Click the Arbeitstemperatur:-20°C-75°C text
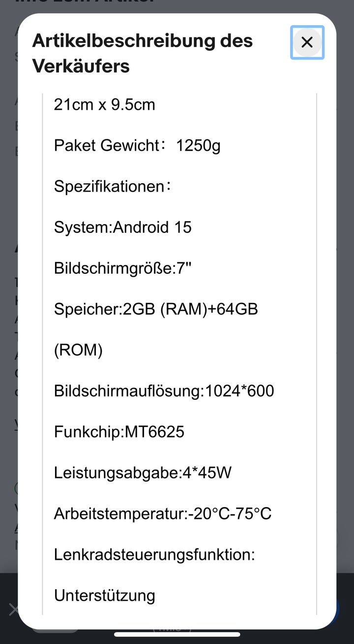The height and width of the screenshot is (644, 354). (x=163, y=514)
